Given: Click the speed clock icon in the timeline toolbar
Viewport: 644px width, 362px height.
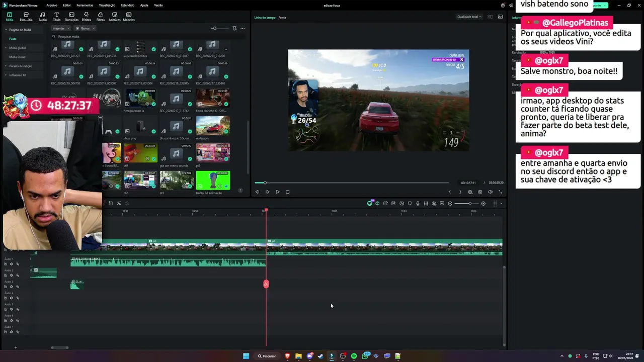Looking at the screenshot, I should [x=401, y=203].
